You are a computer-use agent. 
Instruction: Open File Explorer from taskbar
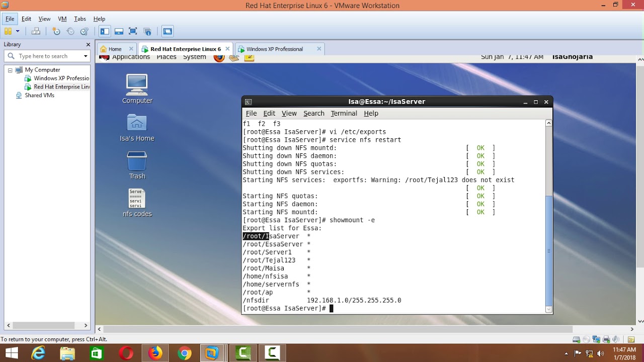67,353
